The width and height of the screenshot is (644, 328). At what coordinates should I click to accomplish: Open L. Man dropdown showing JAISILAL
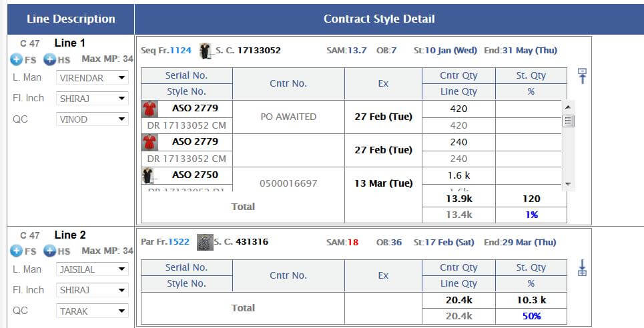click(92, 269)
